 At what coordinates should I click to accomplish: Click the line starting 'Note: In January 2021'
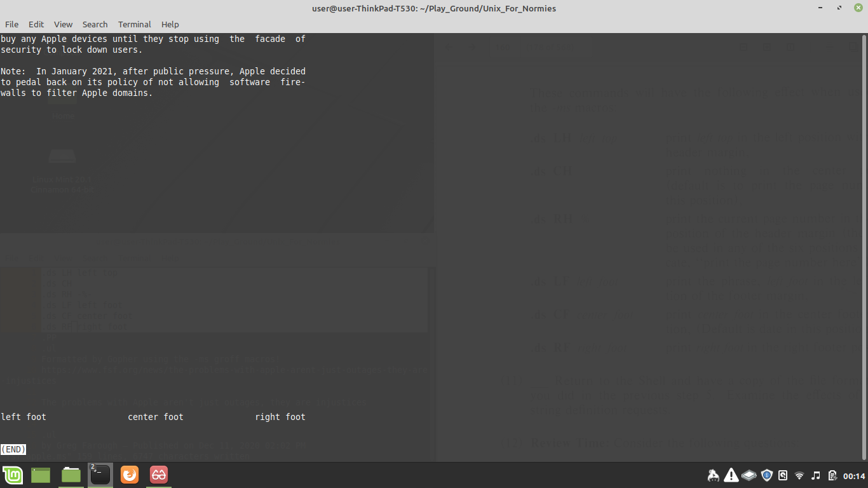(x=153, y=71)
